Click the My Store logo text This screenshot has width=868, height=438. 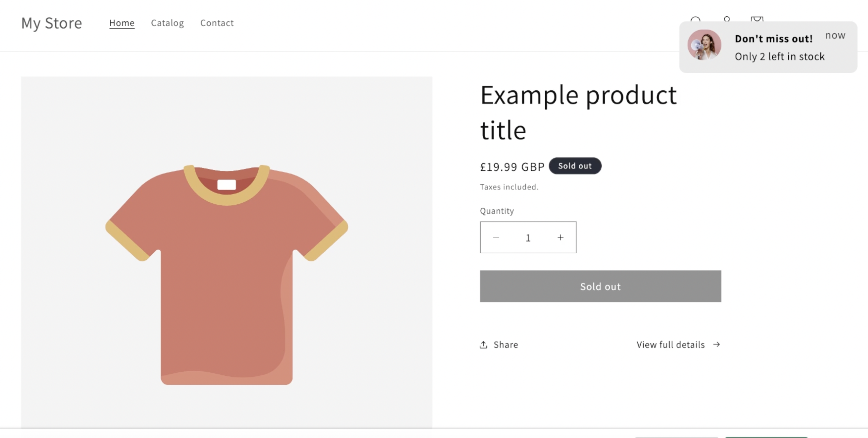click(51, 23)
